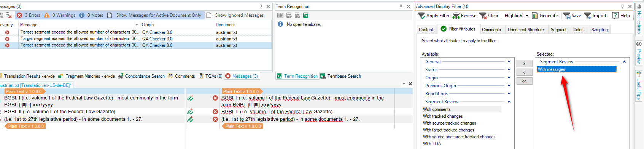
Task: Open the Comments tab in bottom tab strip
Action: 182,76
